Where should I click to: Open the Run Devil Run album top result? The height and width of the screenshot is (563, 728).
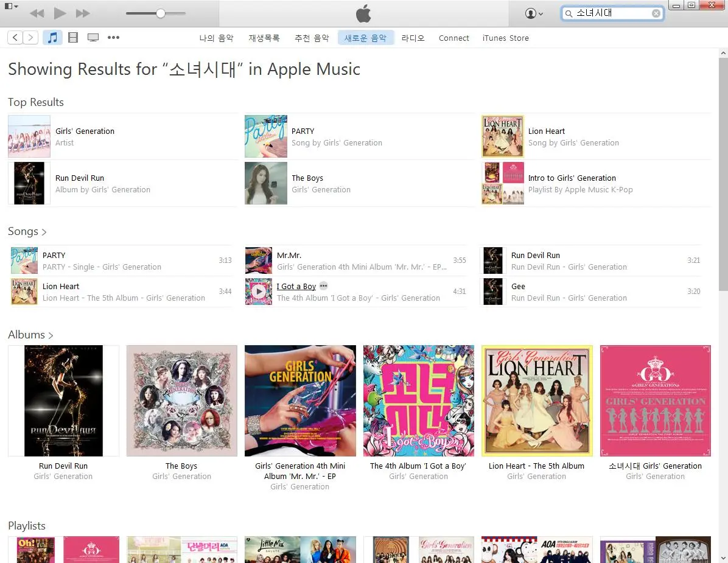(123, 183)
